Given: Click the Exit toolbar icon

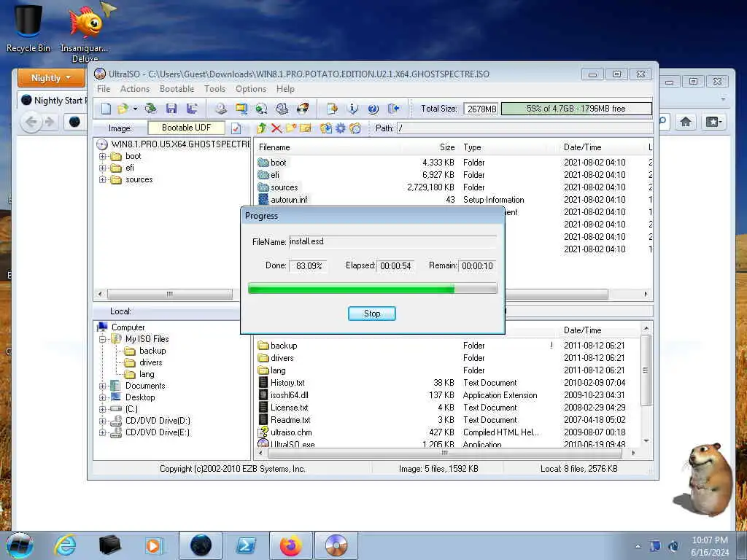Looking at the screenshot, I should click(393, 109).
